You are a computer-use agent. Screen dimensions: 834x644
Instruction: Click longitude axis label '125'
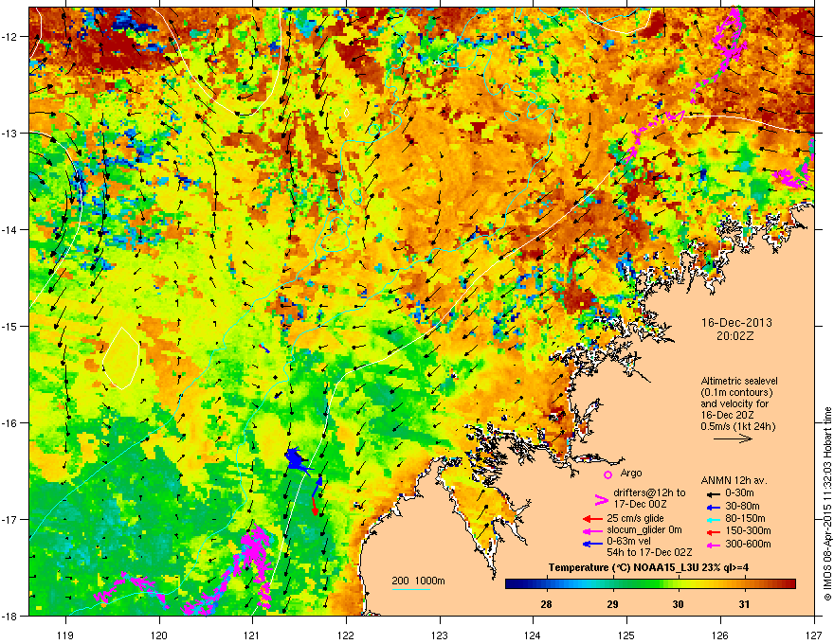[x=626, y=635]
